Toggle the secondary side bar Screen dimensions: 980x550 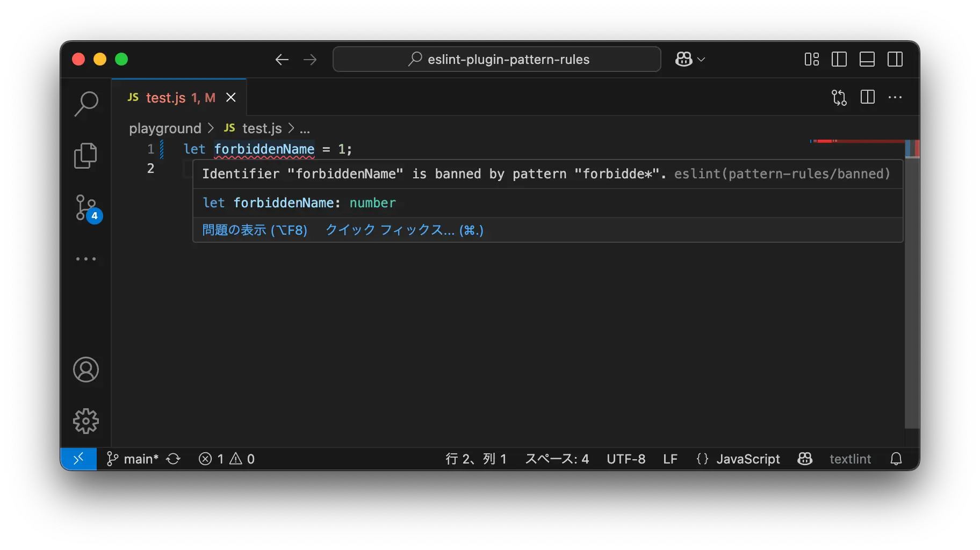pyautogui.click(x=895, y=59)
